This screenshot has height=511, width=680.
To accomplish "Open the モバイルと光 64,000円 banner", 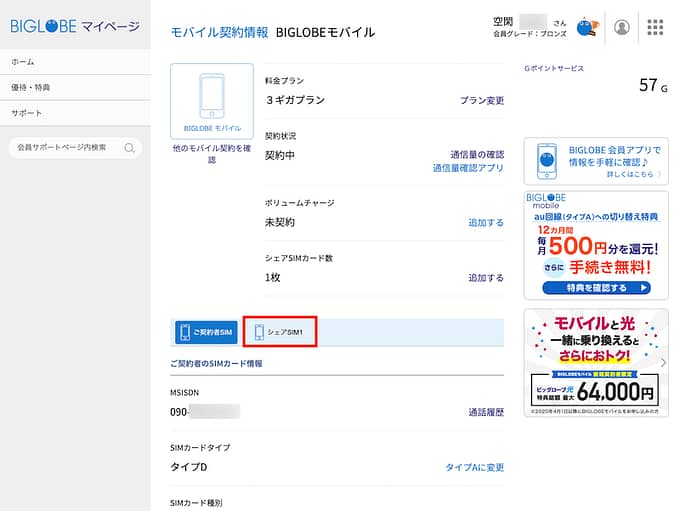I will tap(596, 363).
